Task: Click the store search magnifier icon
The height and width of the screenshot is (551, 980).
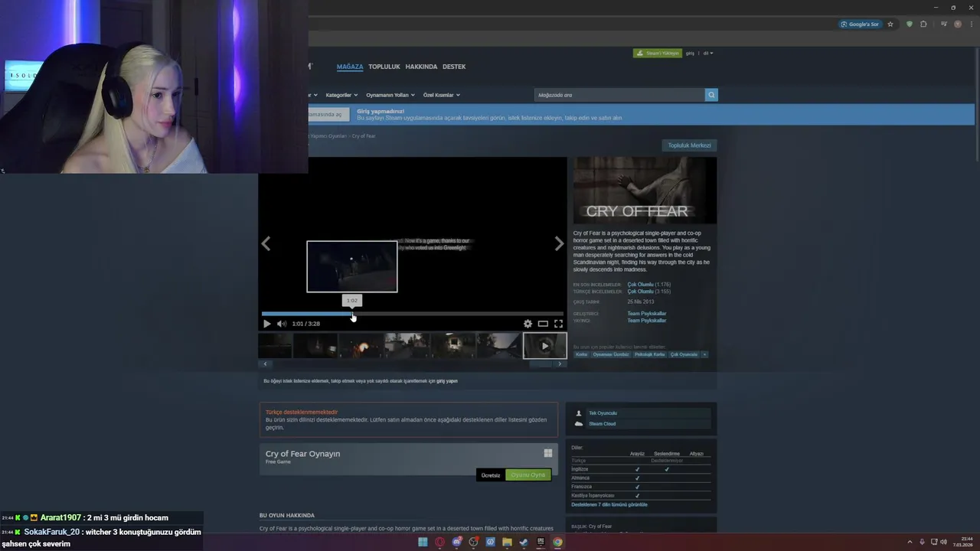Action: tap(711, 95)
